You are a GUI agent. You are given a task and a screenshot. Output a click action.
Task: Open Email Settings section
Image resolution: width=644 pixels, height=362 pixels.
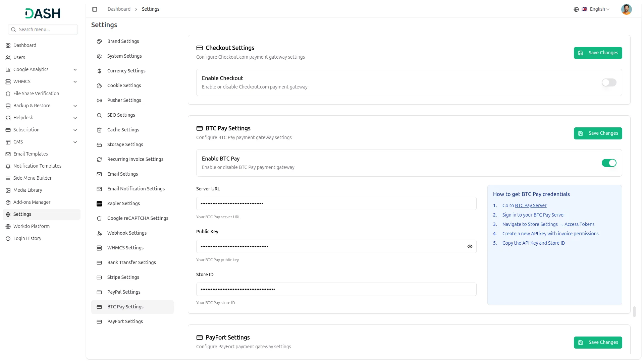(x=132, y=174)
